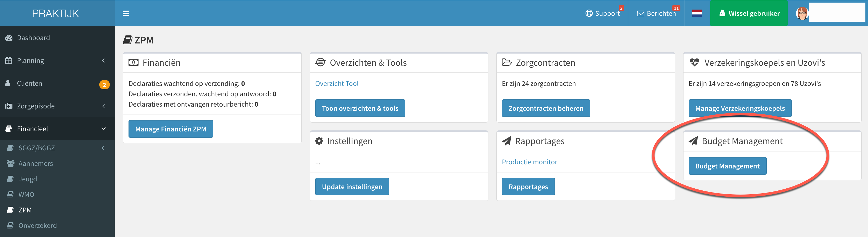Click the Wissel gebruiker button
Screen dimensions: 868x237
[x=749, y=13]
